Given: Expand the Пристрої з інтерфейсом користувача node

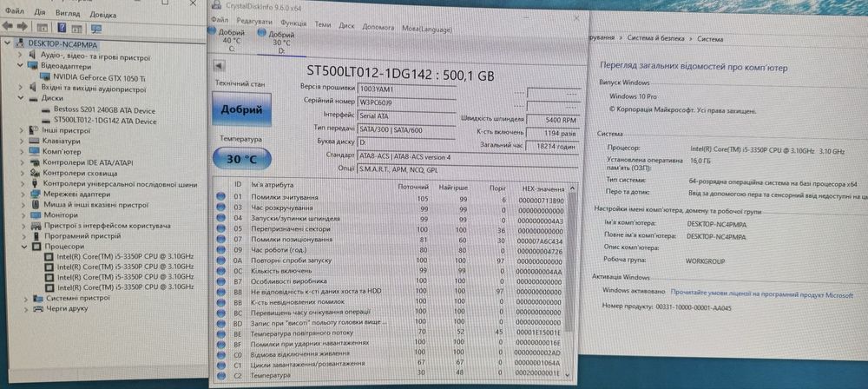Looking at the screenshot, I should click(x=23, y=226).
